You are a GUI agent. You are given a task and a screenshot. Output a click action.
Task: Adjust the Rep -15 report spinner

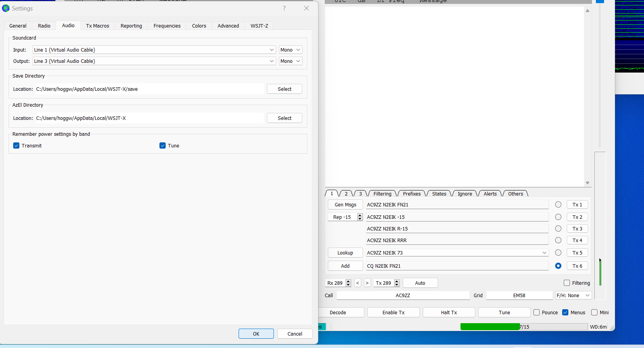tap(360, 217)
